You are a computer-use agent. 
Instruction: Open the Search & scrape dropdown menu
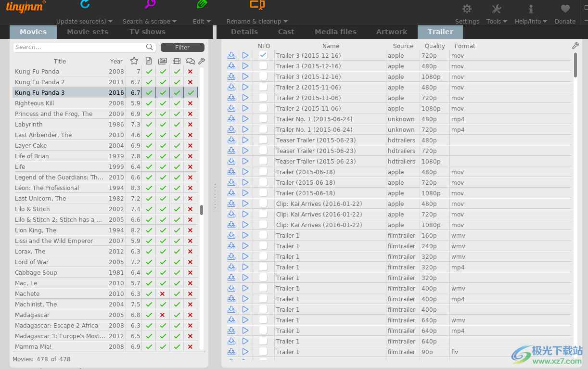[150, 21]
